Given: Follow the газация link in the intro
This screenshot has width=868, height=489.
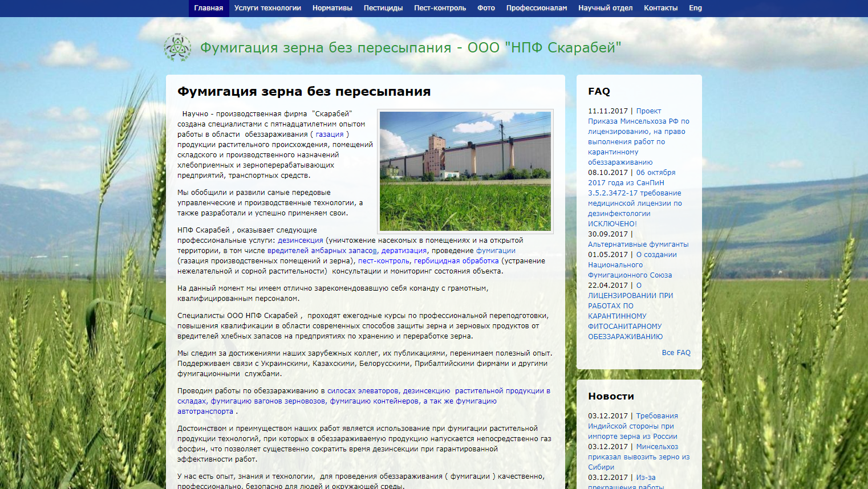Looking at the screenshot, I should (330, 135).
